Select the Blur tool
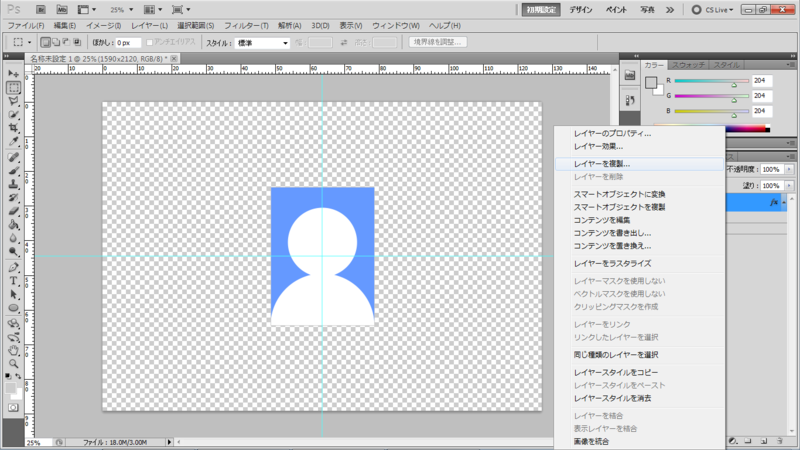The image size is (800, 450). [x=13, y=238]
